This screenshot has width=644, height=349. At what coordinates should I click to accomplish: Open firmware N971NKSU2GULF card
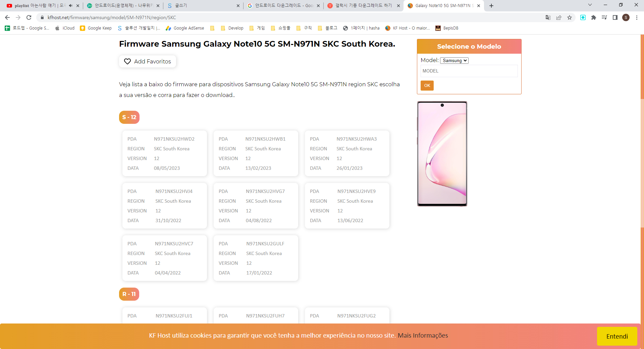[256, 258]
